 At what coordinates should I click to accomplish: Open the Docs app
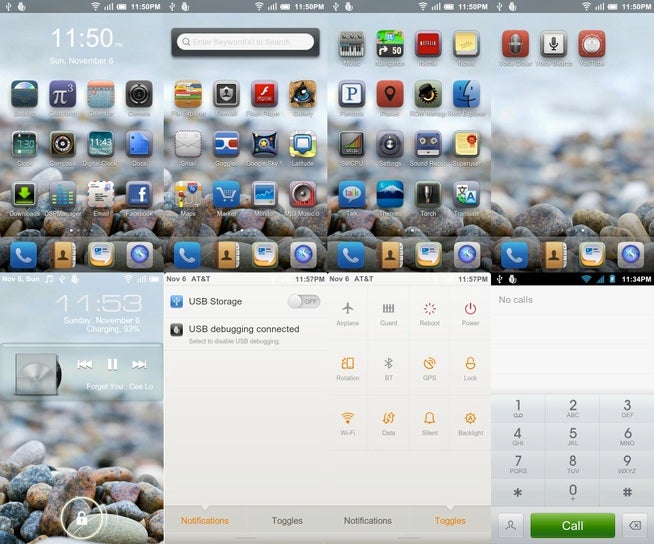pos(139,144)
